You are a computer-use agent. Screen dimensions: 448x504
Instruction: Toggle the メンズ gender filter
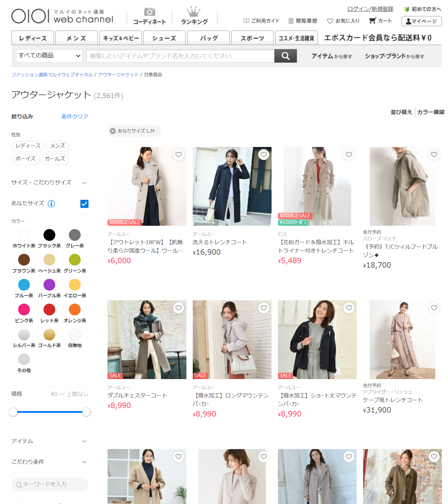pyautogui.click(x=57, y=146)
